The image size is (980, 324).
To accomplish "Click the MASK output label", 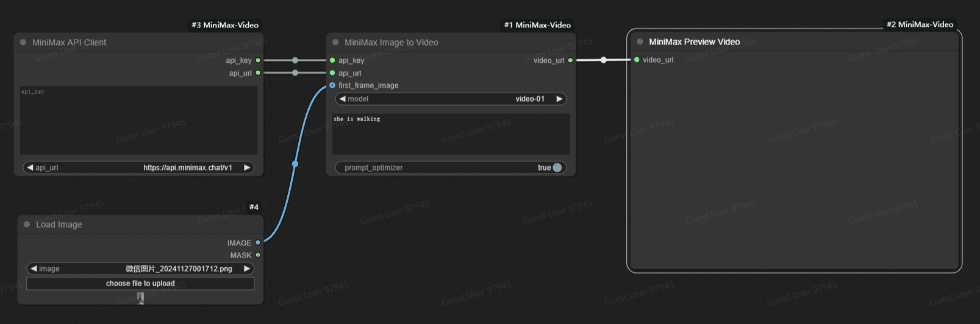I will (241, 255).
